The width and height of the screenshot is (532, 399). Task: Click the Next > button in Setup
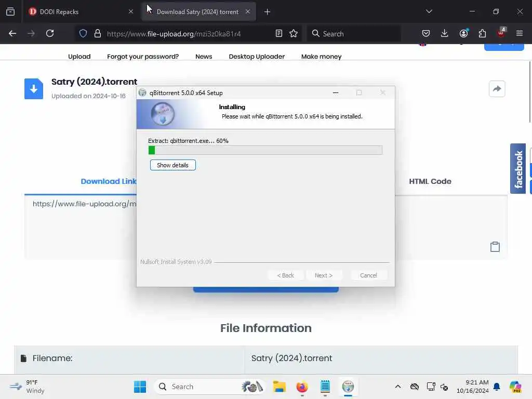click(324, 275)
